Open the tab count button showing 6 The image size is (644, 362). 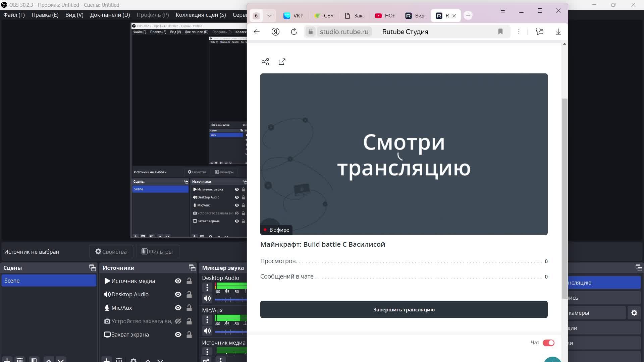pyautogui.click(x=256, y=15)
